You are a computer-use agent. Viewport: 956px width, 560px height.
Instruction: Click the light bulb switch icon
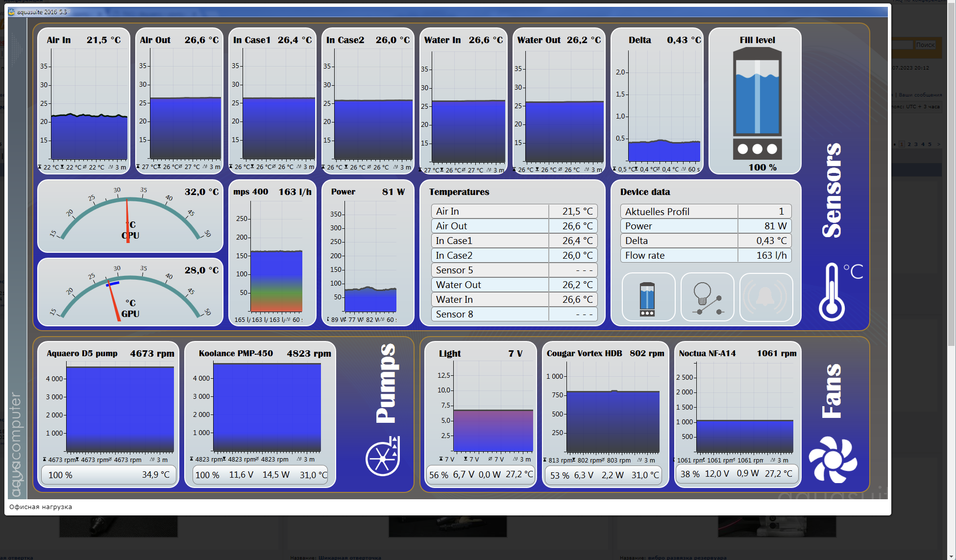tap(707, 297)
